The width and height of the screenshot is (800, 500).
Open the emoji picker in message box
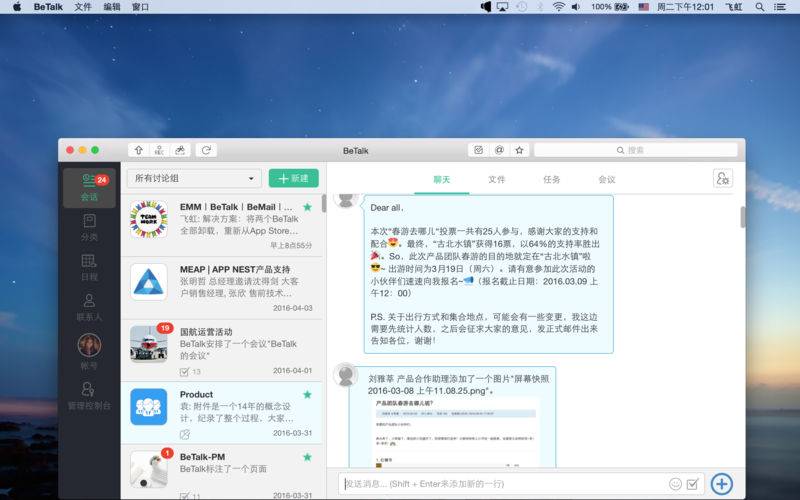point(675,484)
